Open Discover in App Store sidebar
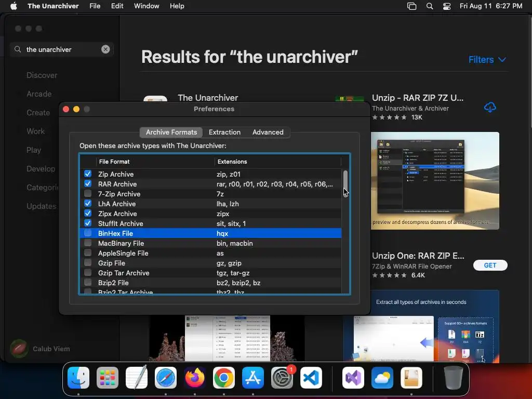The image size is (532, 399). (x=42, y=75)
